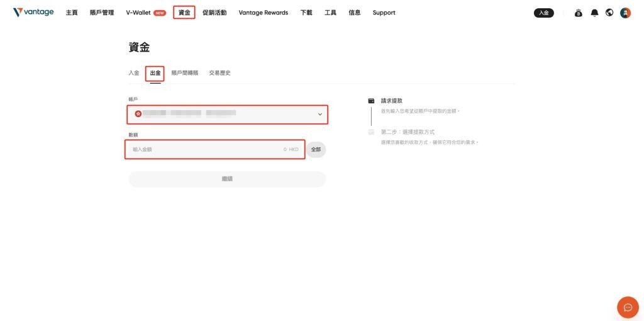The image size is (644, 321).
Task: Open V-Wallet menu item
Action: click(138, 13)
